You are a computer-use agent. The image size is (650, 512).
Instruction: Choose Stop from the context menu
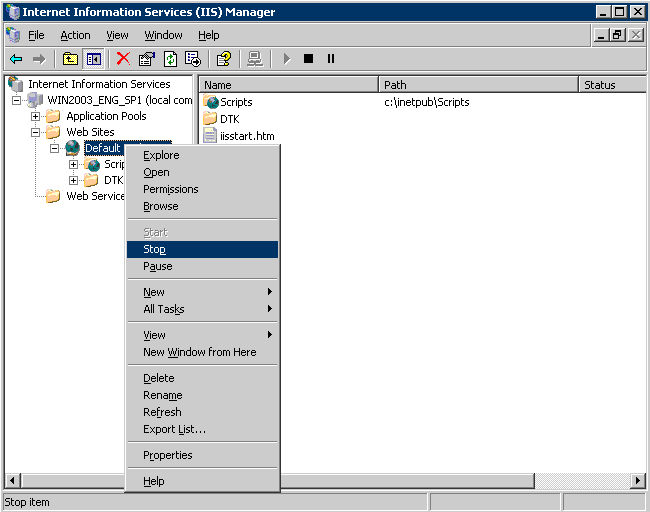155,250
